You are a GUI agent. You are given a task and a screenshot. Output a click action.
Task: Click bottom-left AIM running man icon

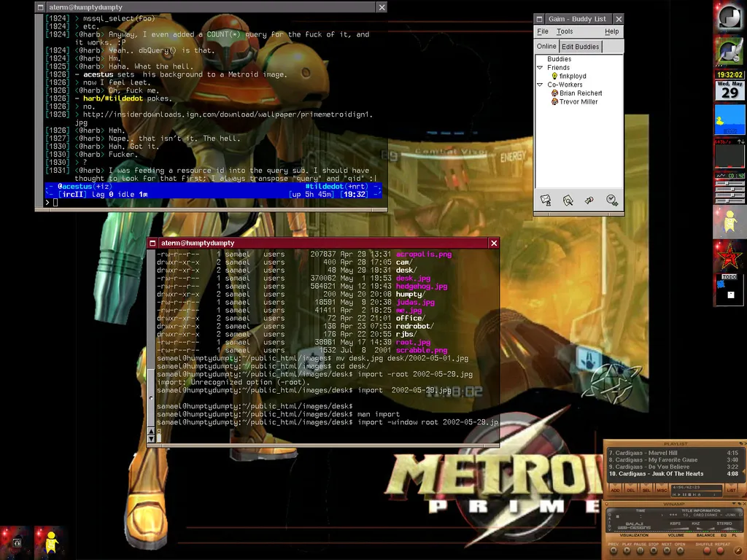pyautogui.click(x=50, y=542)
